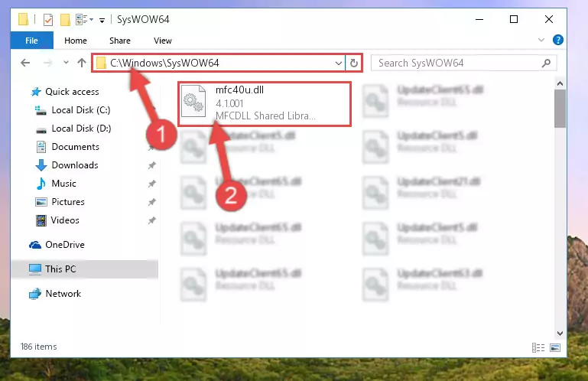Click the search magnifier icon

(x=547, y=63)
